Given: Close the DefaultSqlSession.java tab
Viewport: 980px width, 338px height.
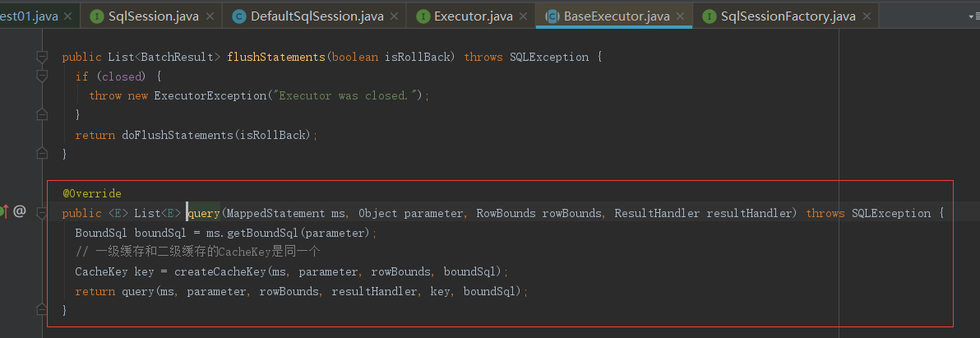Looking at the screenshot, I should pyautogui.click(x=395, y=17).
